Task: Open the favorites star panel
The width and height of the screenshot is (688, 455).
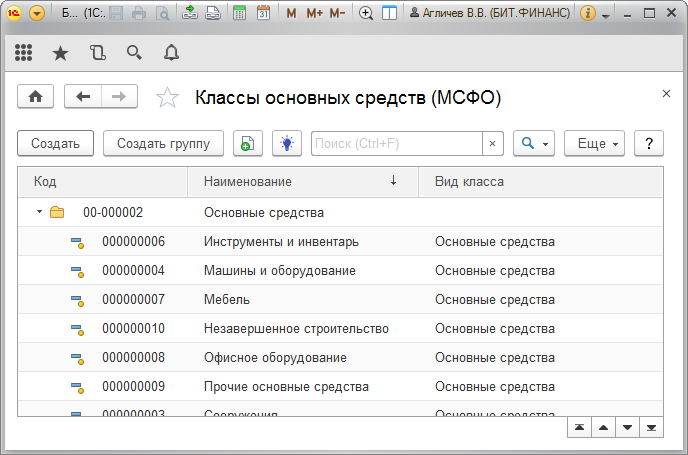Action: tap(61, 53)
